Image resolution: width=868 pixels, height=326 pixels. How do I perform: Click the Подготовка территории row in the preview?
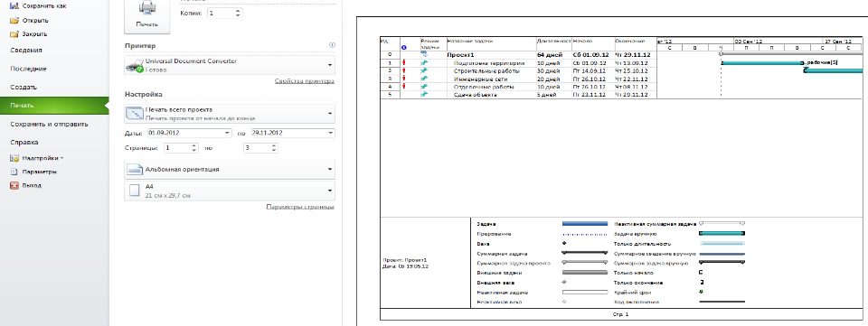518,63
